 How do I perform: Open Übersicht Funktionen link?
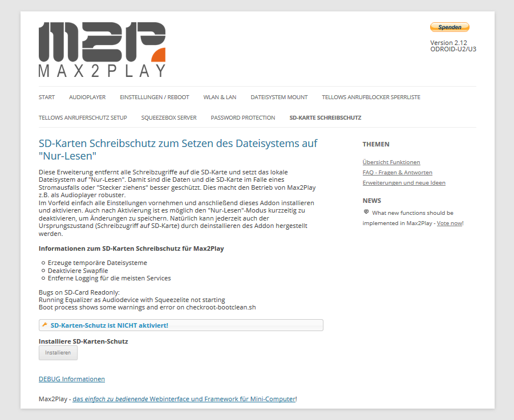391,162
